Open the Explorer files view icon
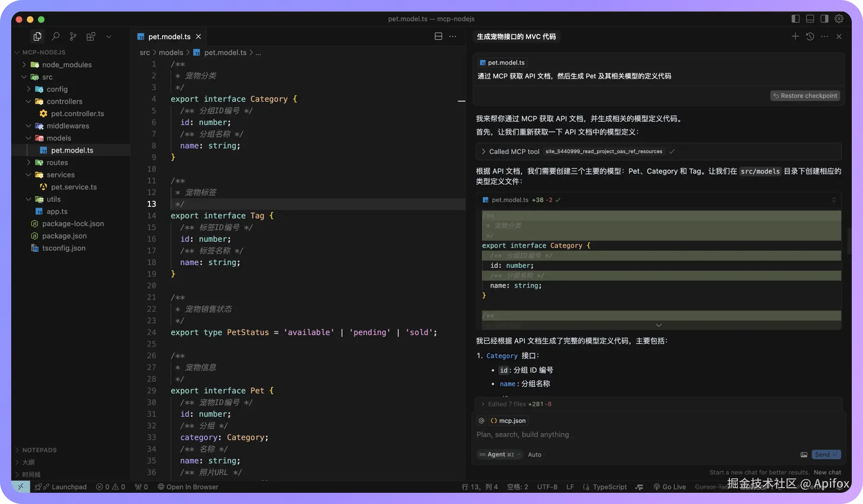The height and width of the screenshot is (504, 863). click(37, 36)
